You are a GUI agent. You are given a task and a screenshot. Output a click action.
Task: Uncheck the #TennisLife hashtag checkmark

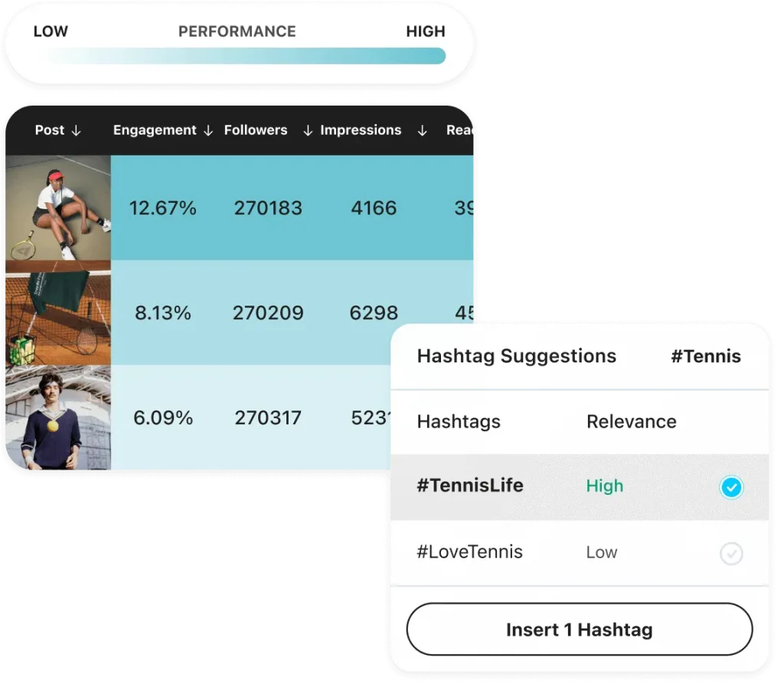(731, 487)
